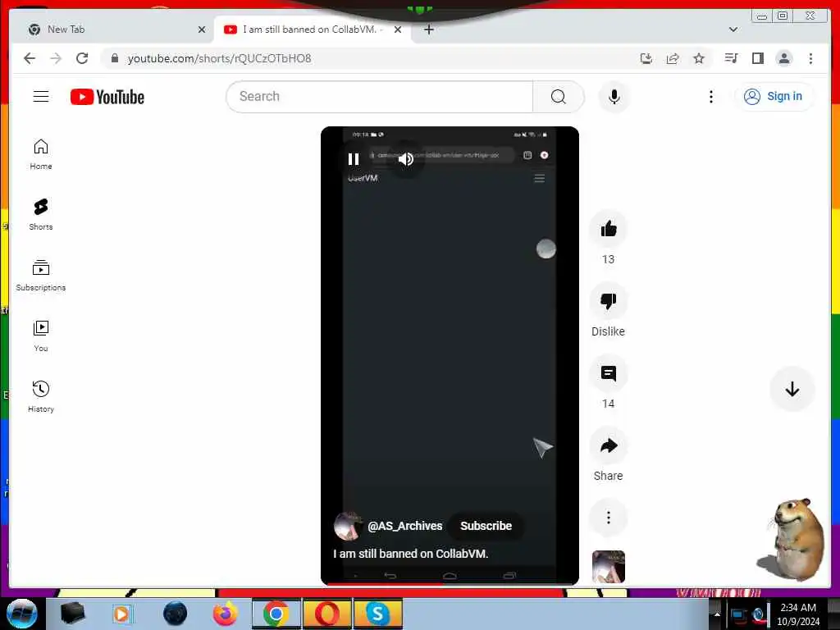Subscribe to @AS_Archives
Image resolution: width=840 pixels, height=630 pixels.
tap(486, 526)
